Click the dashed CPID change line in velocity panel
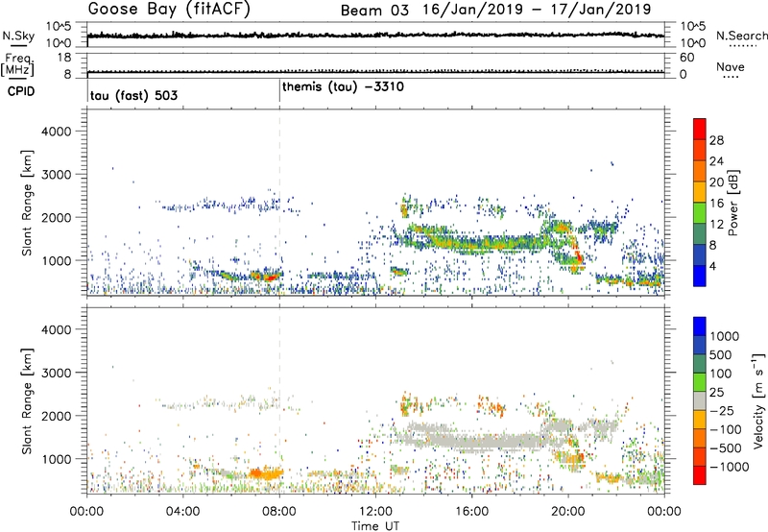The height and width of the screenshot is (532, 768). 279,400
